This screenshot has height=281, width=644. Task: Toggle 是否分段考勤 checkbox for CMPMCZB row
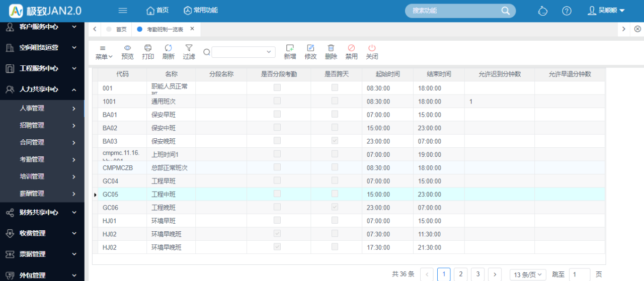click(x=277, y=167)
